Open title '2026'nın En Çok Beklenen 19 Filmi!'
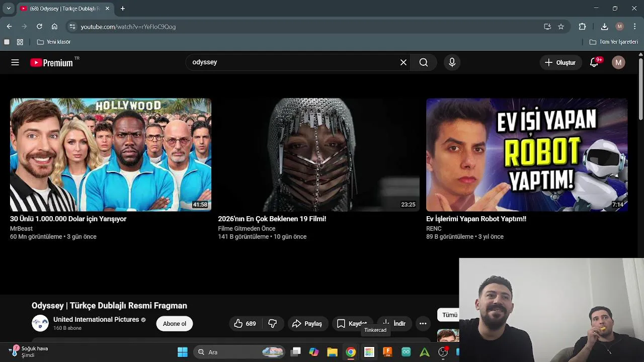The height and width of the screenshot is (362, 644). (x=272, y=219)
